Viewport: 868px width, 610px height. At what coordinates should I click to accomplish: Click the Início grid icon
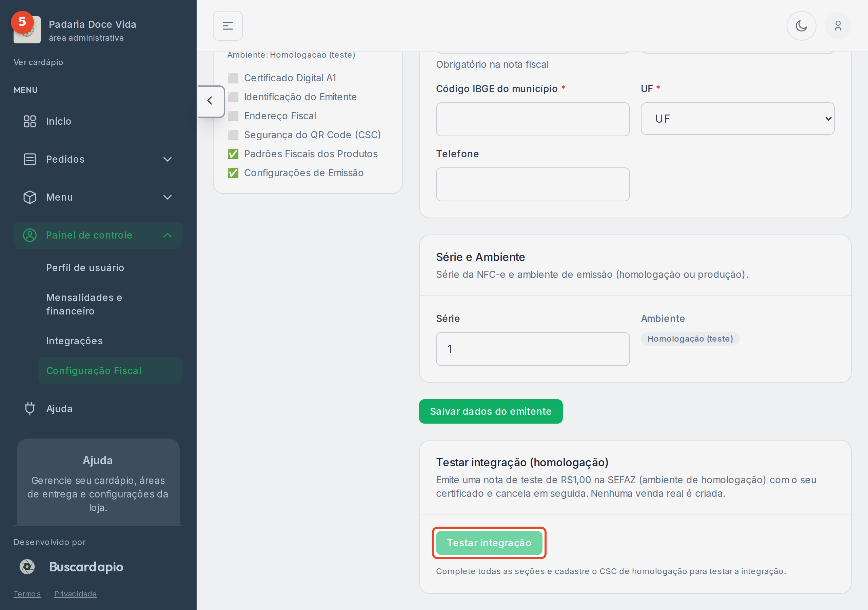tap(30, 121)
